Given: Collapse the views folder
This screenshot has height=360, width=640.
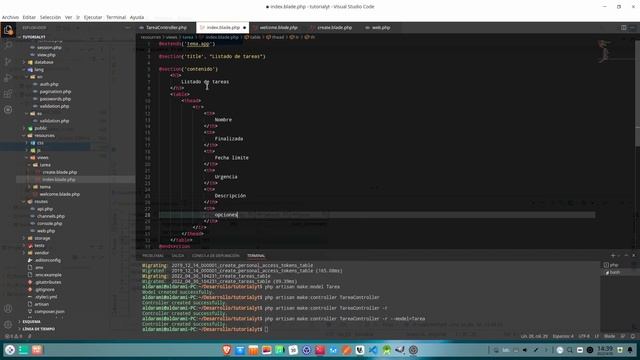Looking at the screenshot, I should coord(42,158).
